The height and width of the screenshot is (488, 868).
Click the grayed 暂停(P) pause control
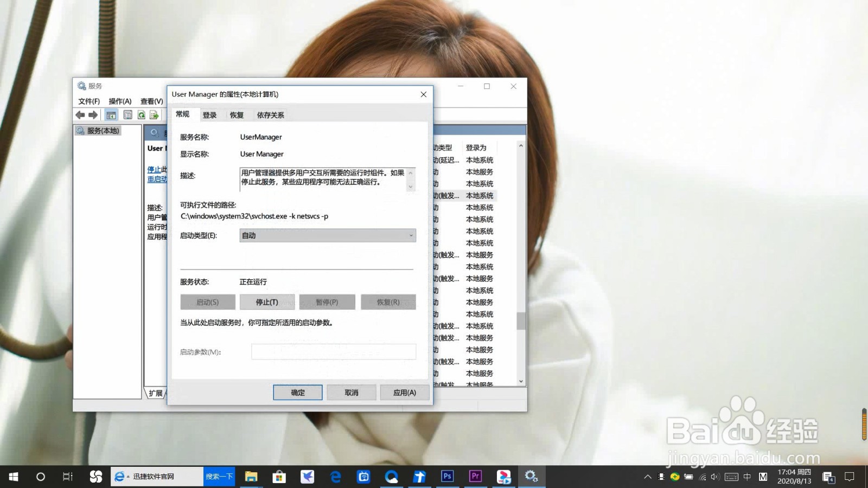[x=328, y=301]
